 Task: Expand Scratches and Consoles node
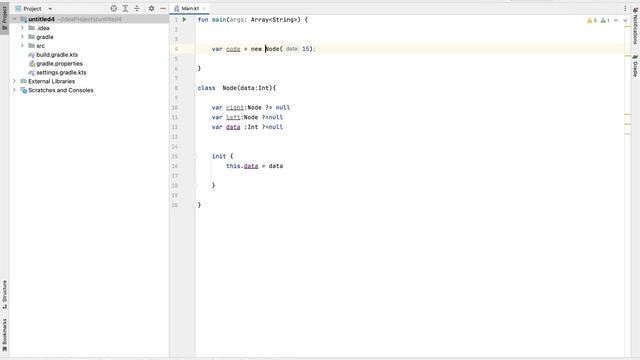tap(15, 90)
